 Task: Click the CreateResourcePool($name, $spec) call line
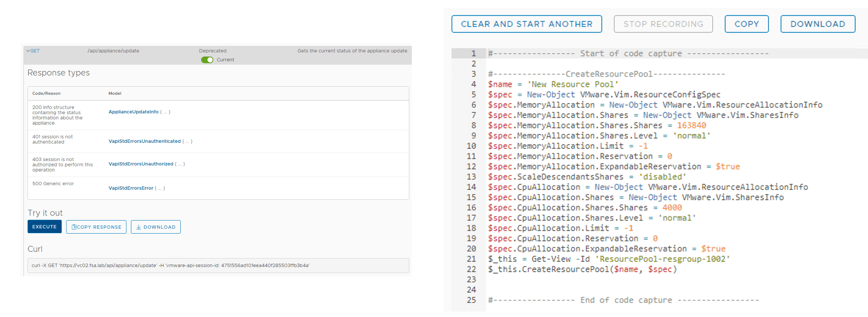(x=582, y=269)
